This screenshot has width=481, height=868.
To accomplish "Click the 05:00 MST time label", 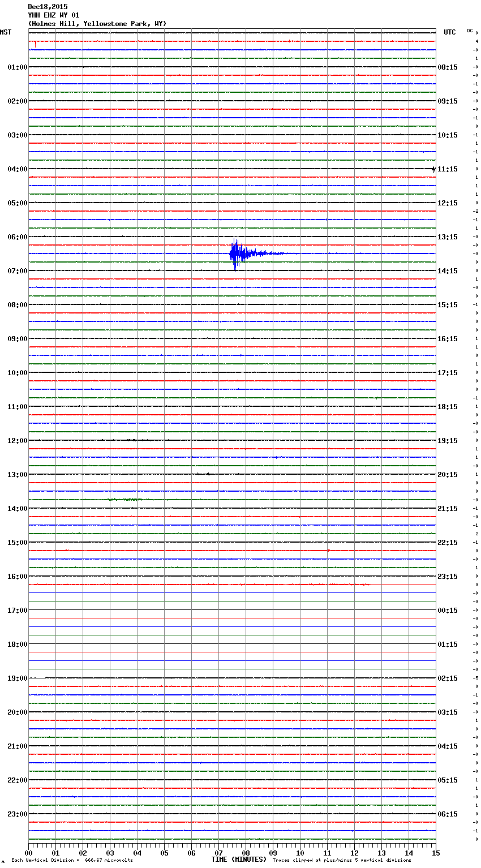I will (x=17, y=203).
